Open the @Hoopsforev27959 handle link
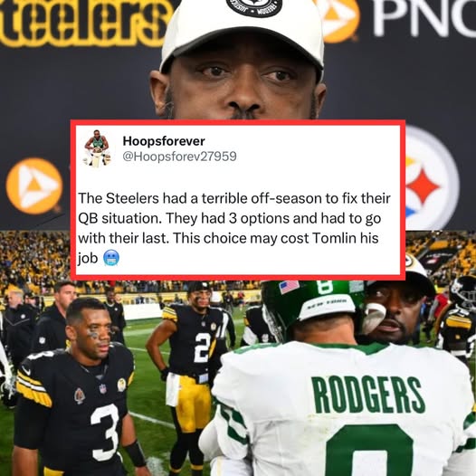Image resolution: width=476 pixels, height=476 pixels. 179,157
